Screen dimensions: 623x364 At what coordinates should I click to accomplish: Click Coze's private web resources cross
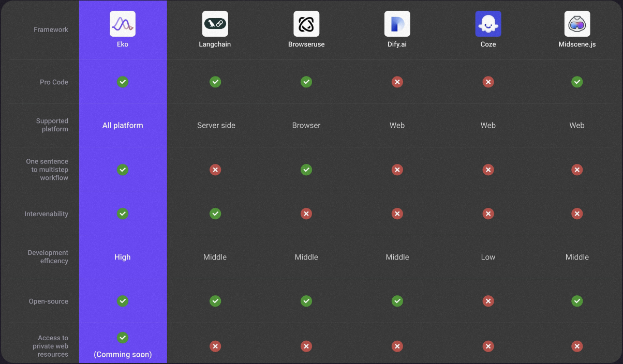[x=488, y=346]
